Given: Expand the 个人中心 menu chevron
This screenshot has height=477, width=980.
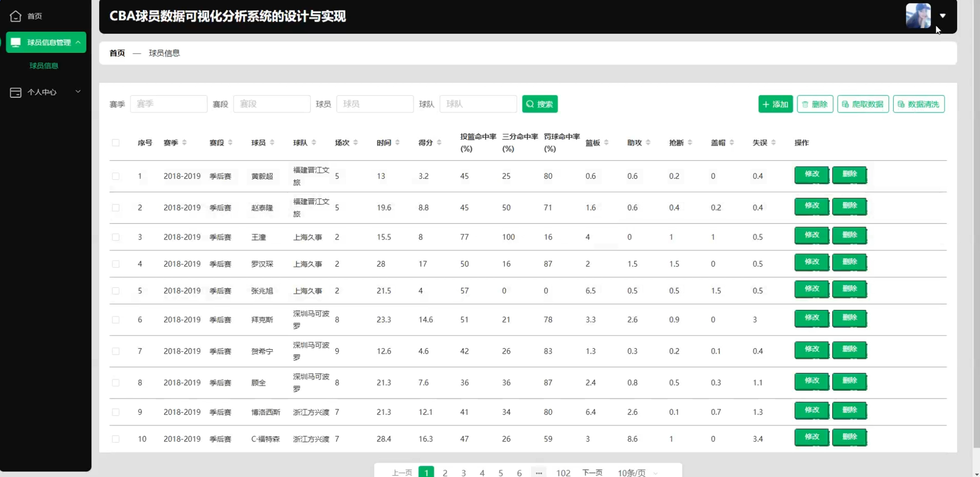Looking at the screenshot, I should [78, 92].
